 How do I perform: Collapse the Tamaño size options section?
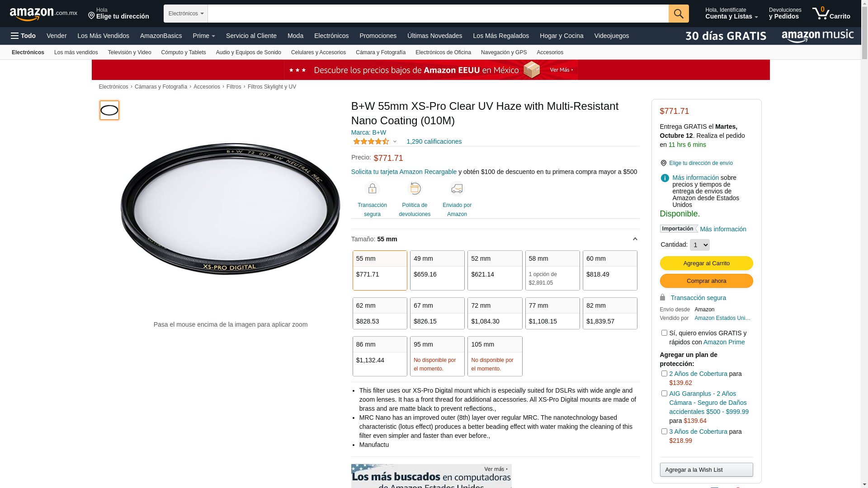(635, 239)
